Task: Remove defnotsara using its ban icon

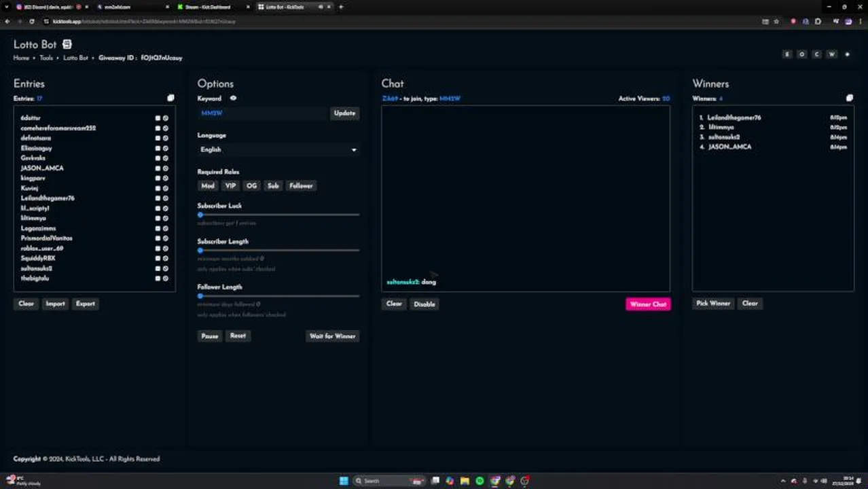Action: pos(165,138)
